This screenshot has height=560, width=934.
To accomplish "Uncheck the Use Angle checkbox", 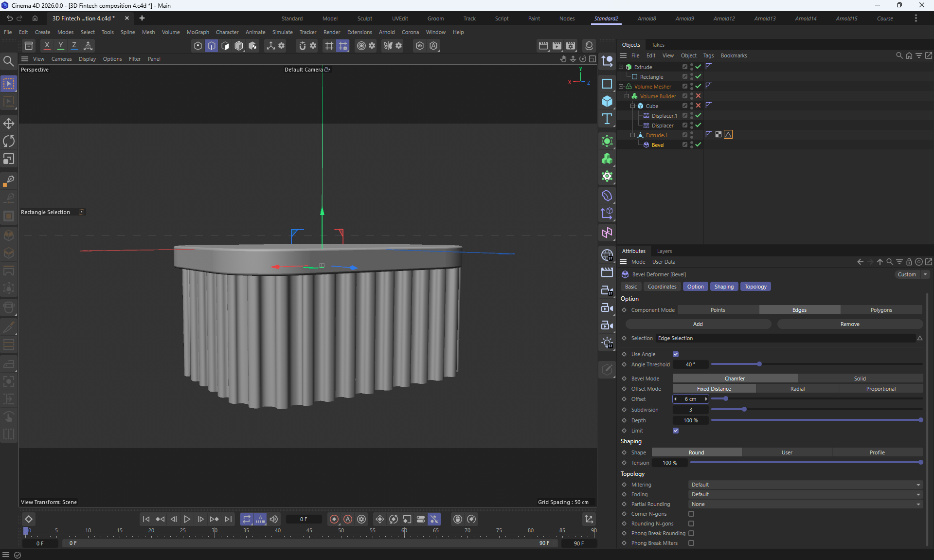I will click(x=676, y=354).
